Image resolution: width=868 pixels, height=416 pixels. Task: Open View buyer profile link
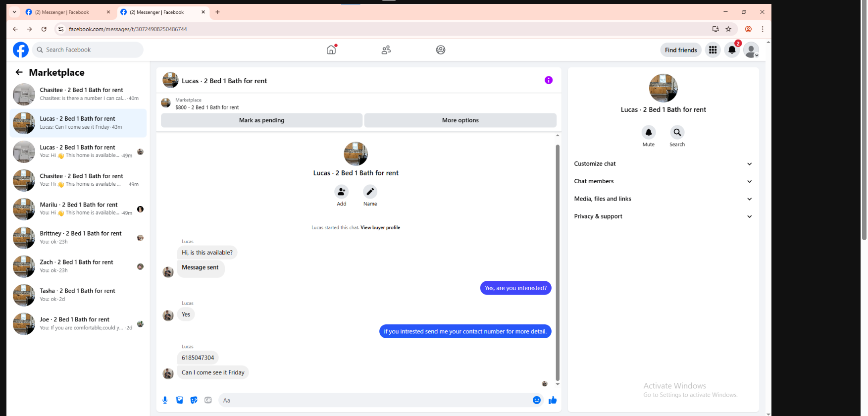380,228
